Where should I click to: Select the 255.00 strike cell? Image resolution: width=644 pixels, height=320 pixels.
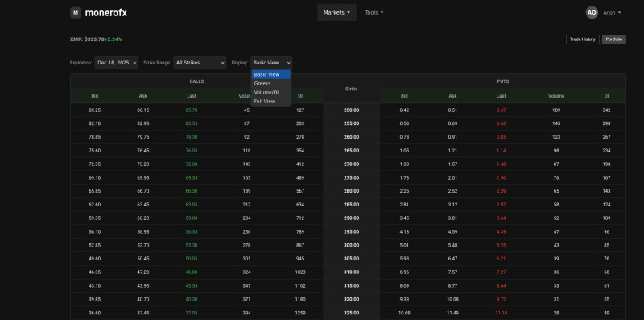click(352, 123)
